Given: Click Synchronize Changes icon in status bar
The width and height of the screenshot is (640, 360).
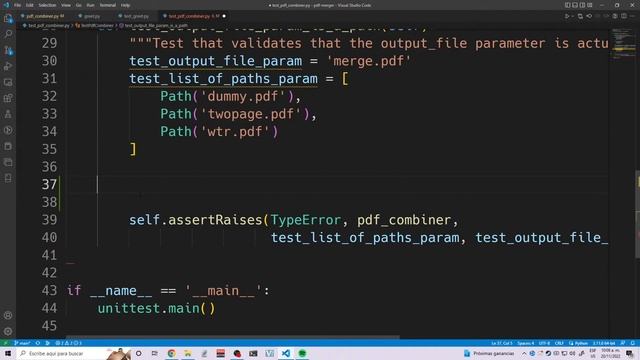Looking at the screenshot, I should coord(38,343).
